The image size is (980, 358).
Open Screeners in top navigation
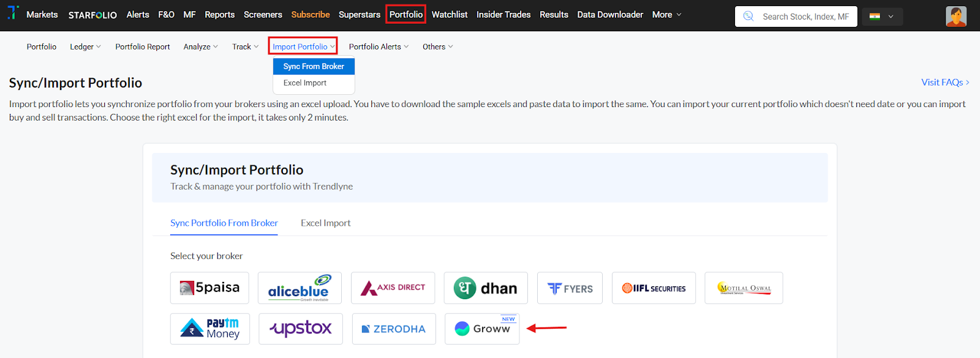point(263,15)
